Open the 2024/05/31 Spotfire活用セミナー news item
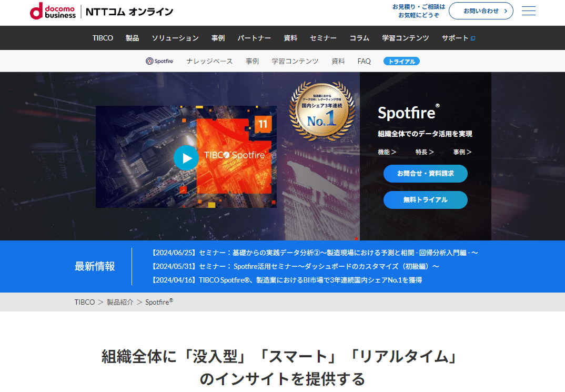The height and width of the screenshot is (392, 565). 295,267
